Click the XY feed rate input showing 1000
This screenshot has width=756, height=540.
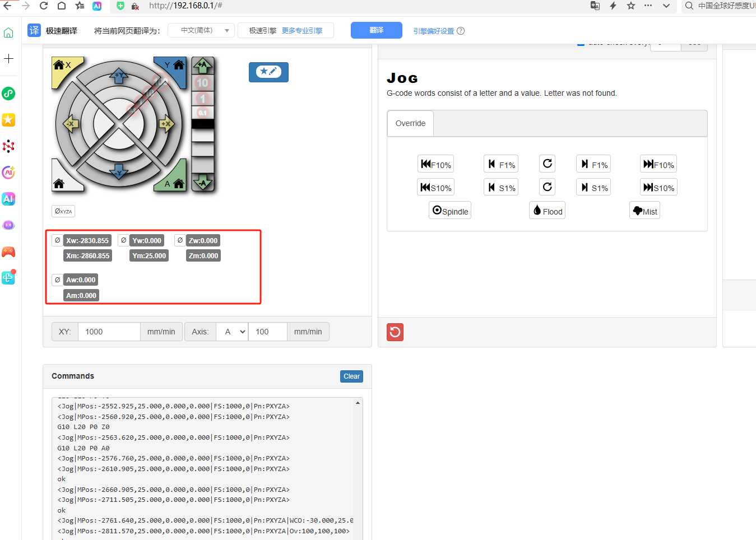[109, 331]
